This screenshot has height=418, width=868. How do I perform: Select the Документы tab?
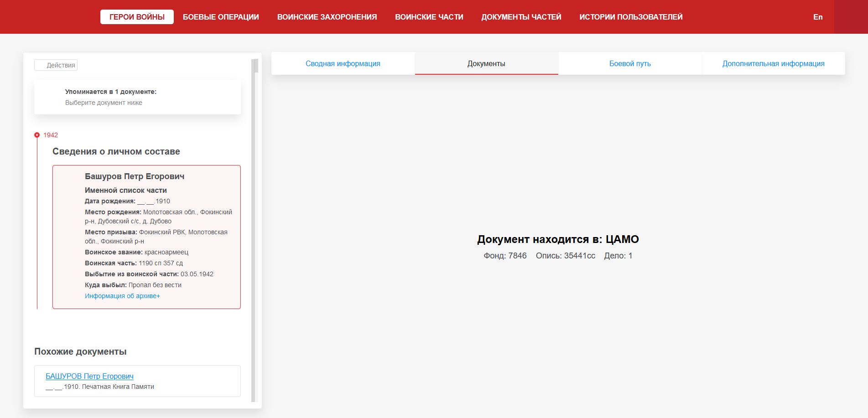(x=486, y=64)
